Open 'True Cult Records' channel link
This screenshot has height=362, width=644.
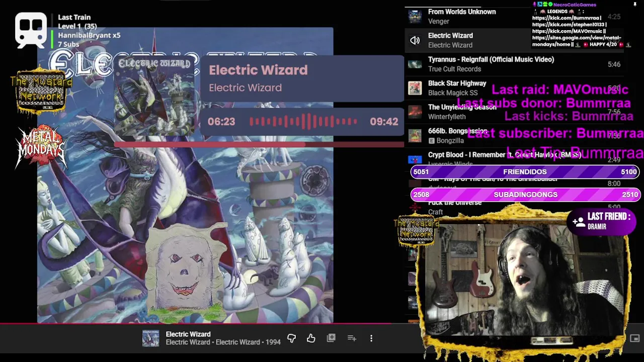coord(454,69)
